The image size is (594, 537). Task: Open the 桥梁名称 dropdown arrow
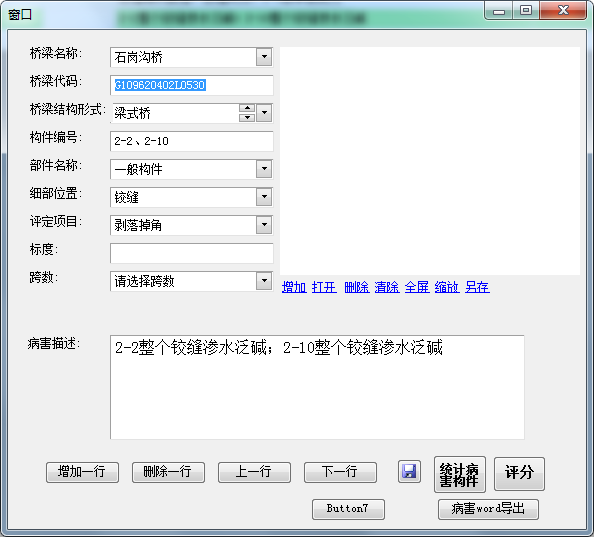[264, 57]
